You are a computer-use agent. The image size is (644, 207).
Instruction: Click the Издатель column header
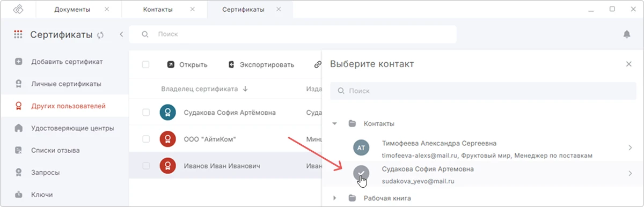click(x=314, y=89)
